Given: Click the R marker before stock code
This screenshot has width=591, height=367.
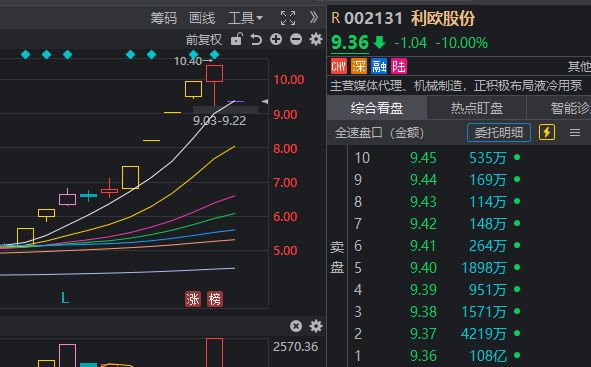Looking at the screenshot, I should 335,18.
